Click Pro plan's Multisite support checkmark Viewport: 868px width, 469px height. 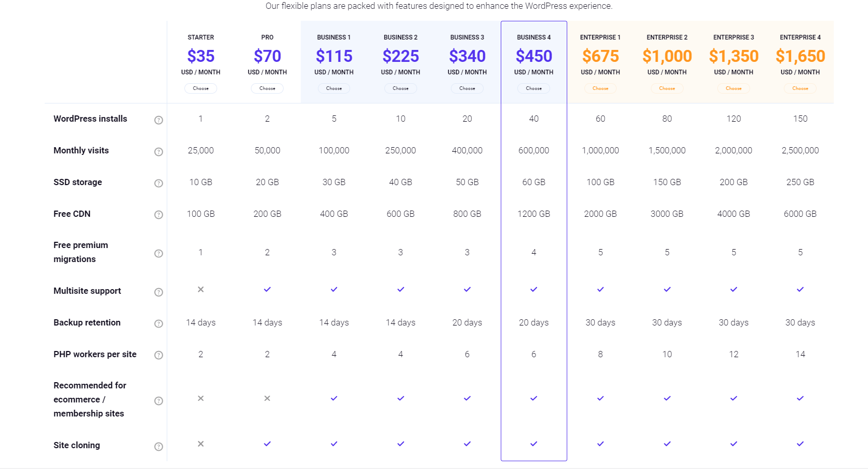(x=267, y=289)
